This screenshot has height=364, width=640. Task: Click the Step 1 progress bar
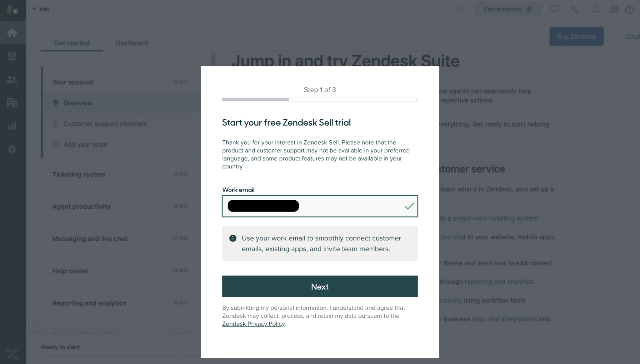320,99
